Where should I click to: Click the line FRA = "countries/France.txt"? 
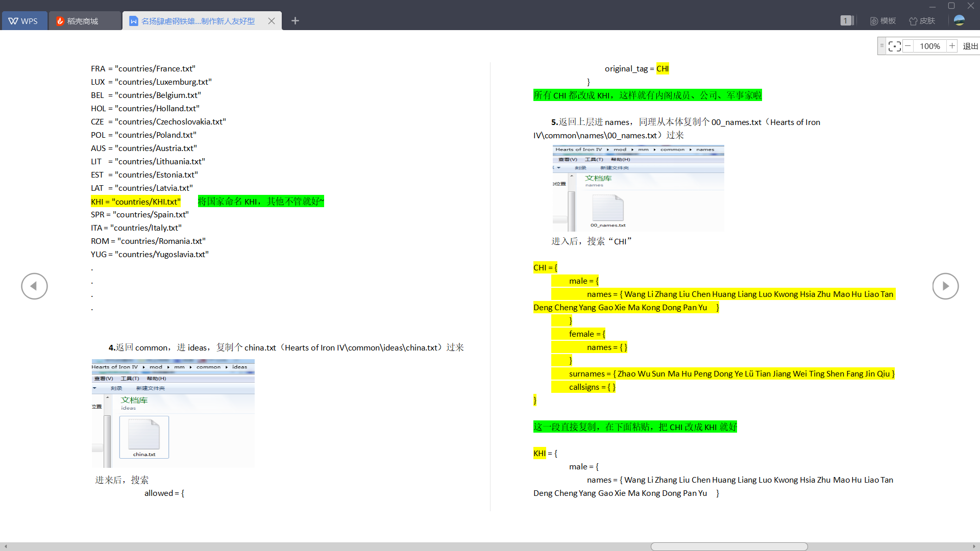pyautogui.click(x=143, y=68)
